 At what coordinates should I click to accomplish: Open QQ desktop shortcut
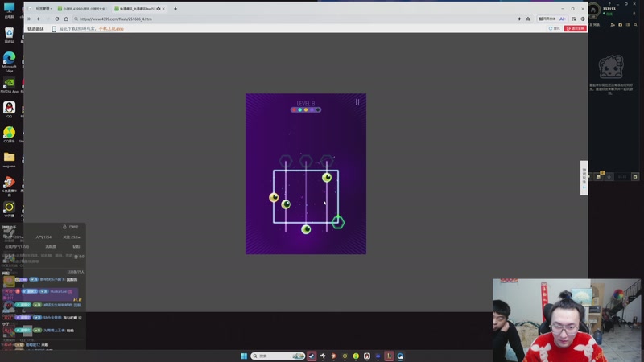[9, 109]
